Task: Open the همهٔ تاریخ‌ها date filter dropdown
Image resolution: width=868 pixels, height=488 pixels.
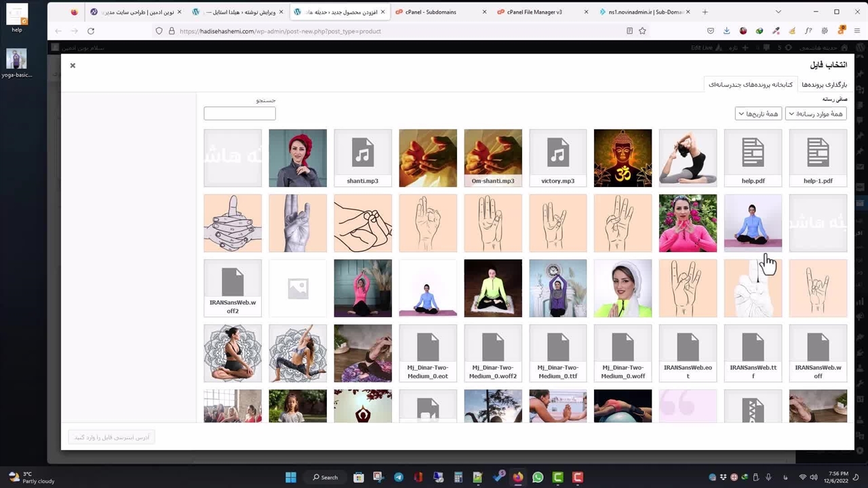Action: 758,114
